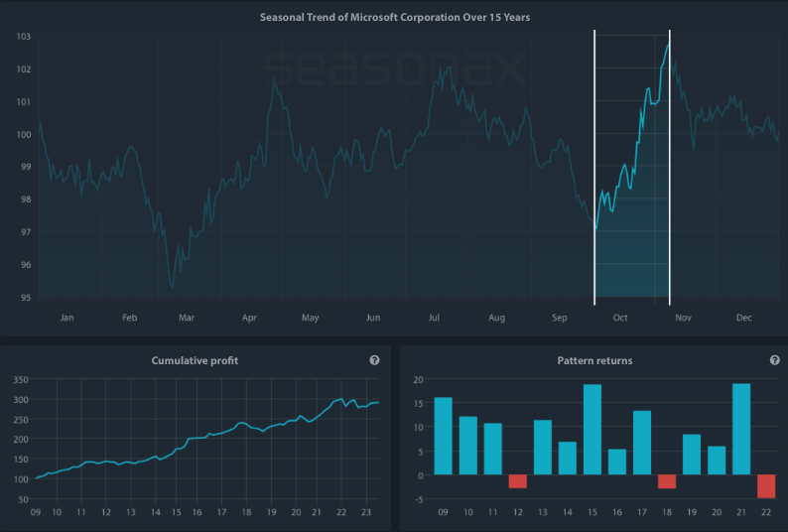
Task: Click the Aug label on the seasonal axis
Action: click(496, 318)
